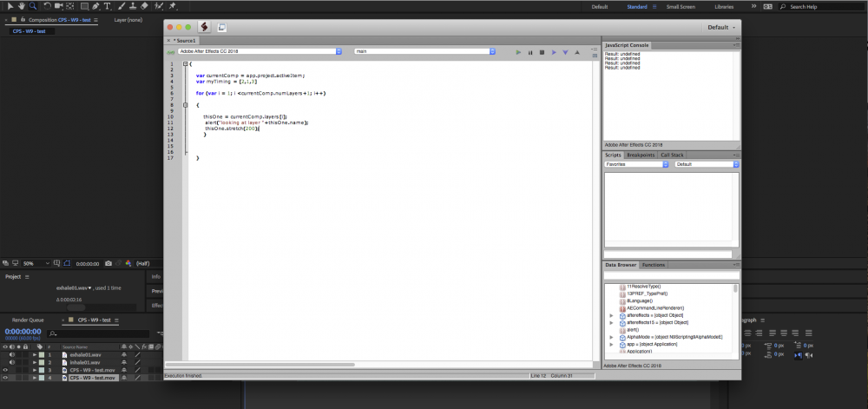Mute audio for exhale01.wav layer
The image size is (868, 409).
click(x=12, y=355)
